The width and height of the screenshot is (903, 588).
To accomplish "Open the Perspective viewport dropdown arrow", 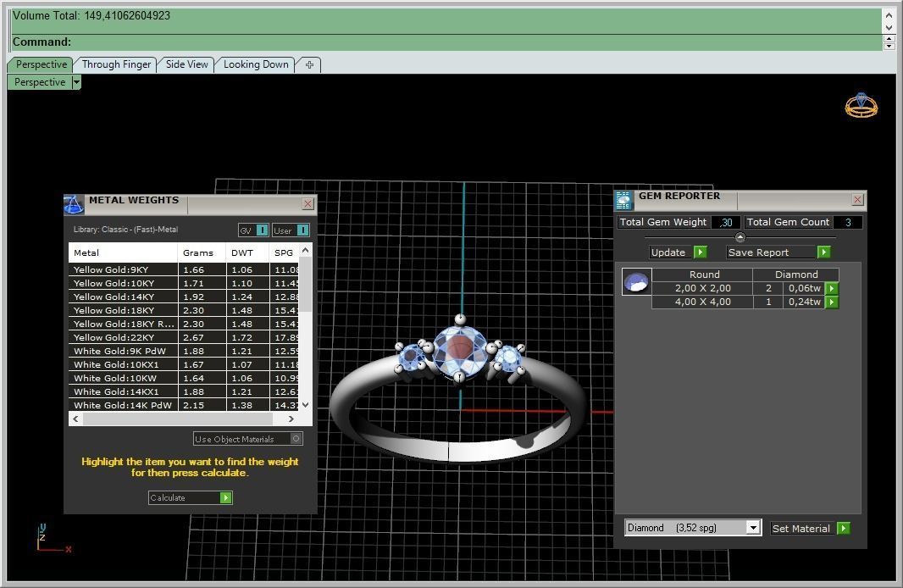I will (x=76, y=82).
